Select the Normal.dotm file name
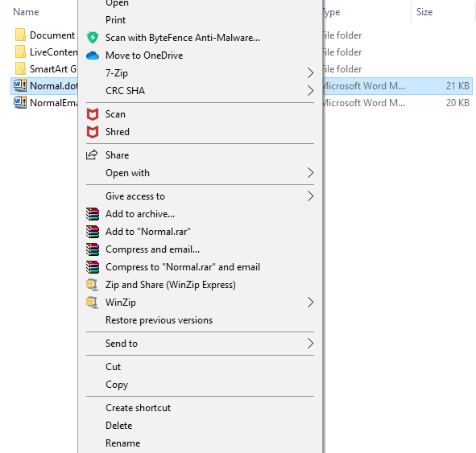This screenshot has width=476, height=453. point(54,86)
